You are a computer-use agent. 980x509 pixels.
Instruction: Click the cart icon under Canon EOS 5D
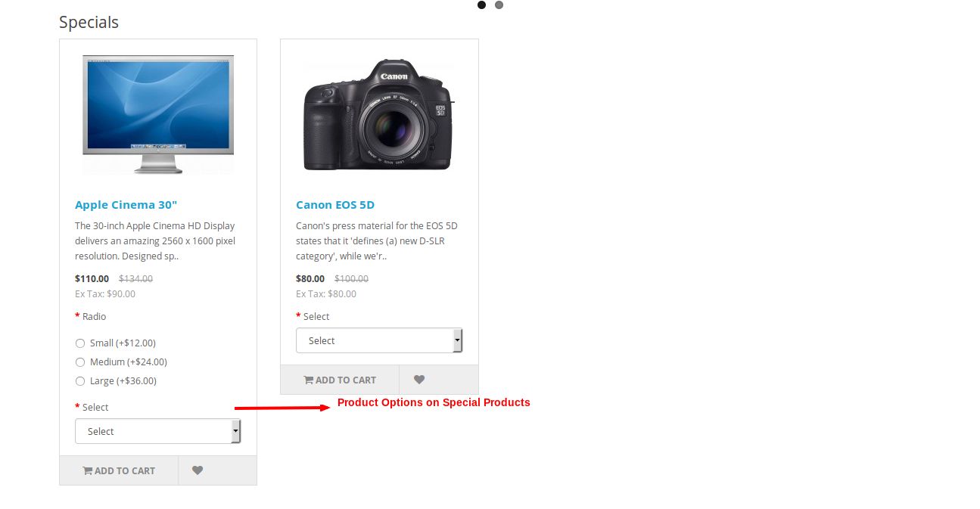[309, 380]
